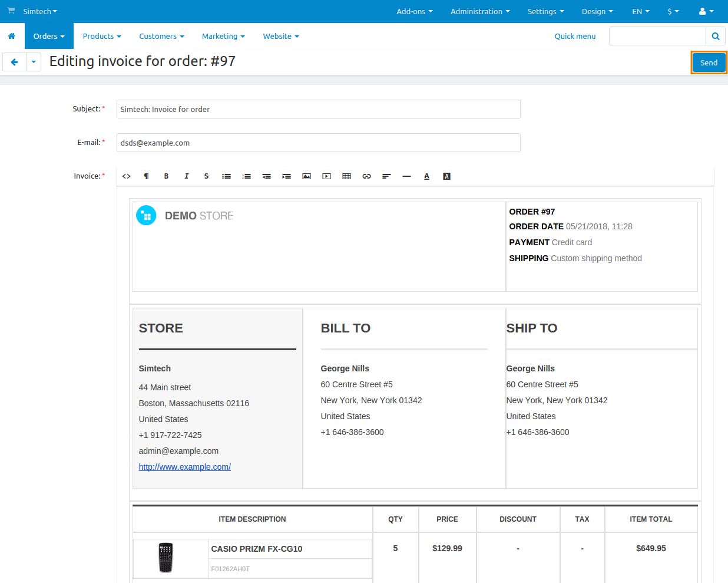Go to the home dashboard icon
This screenshot has height=583, width=728.
(12, 36)
